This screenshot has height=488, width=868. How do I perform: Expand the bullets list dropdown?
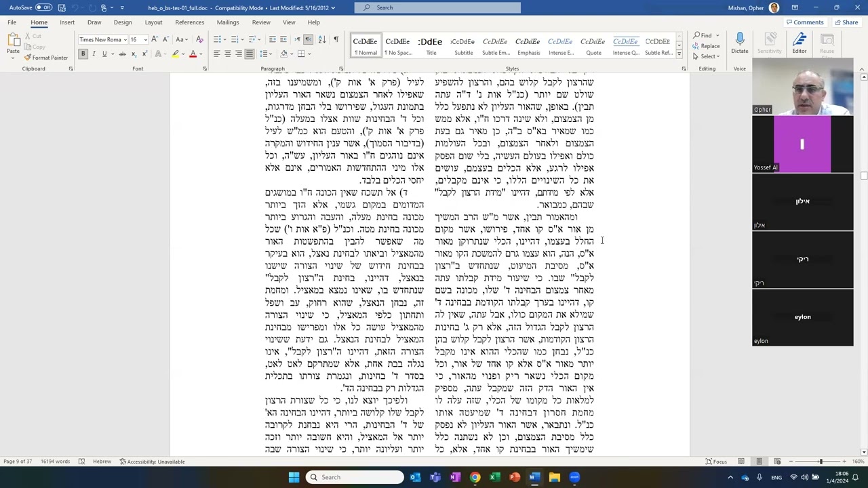click(226, 39)
